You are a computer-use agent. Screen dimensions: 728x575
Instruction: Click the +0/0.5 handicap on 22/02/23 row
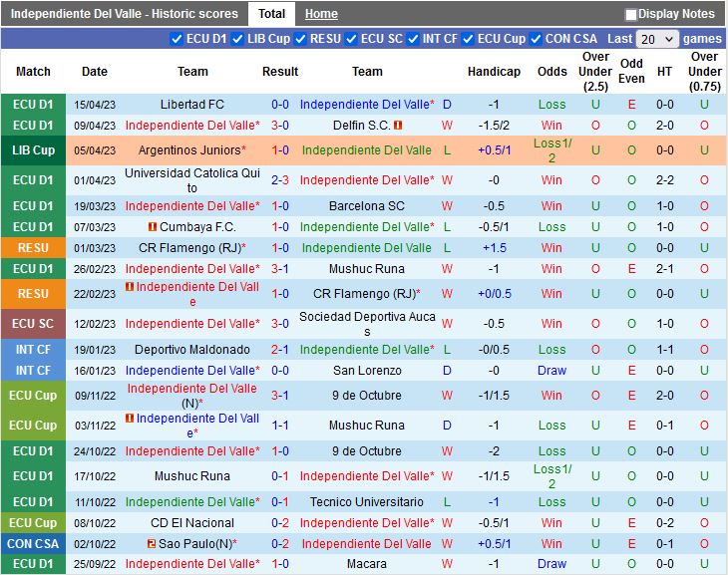coord(494,294)
